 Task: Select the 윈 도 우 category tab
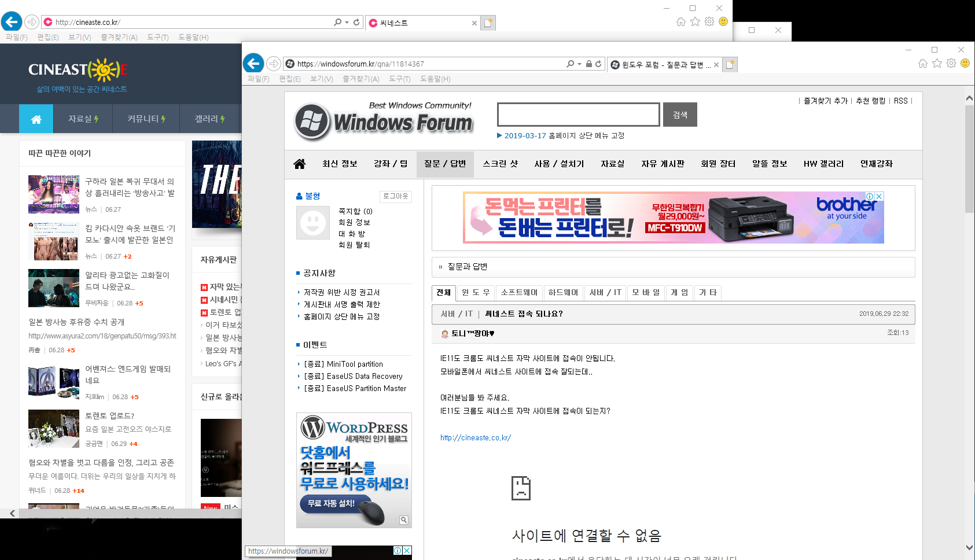[x=476, y=293]
